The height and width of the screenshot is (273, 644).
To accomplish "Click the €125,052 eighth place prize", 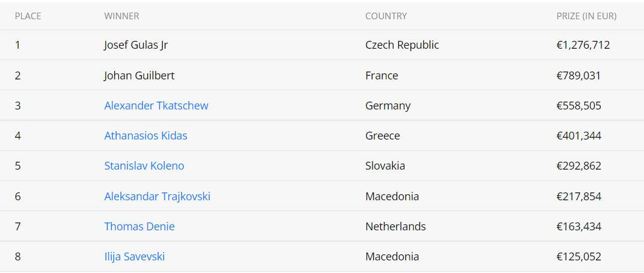I will pos(579,257).
